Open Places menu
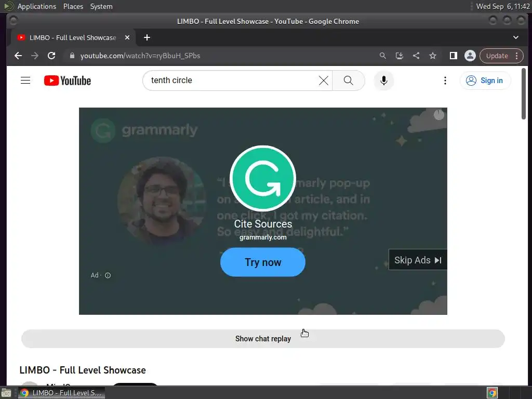The width and height of the screenshot is (532, 399). [x=73, y=6]
